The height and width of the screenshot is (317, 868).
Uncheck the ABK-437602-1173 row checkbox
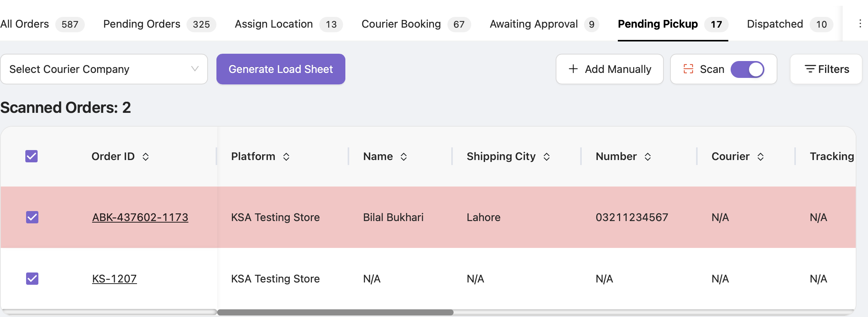[x=32, y=217]
